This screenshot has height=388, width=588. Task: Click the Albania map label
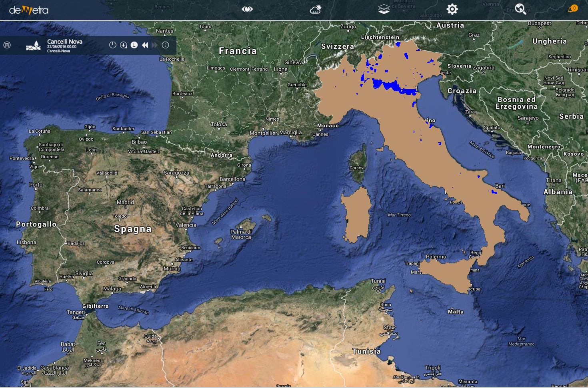pos(558,192)
